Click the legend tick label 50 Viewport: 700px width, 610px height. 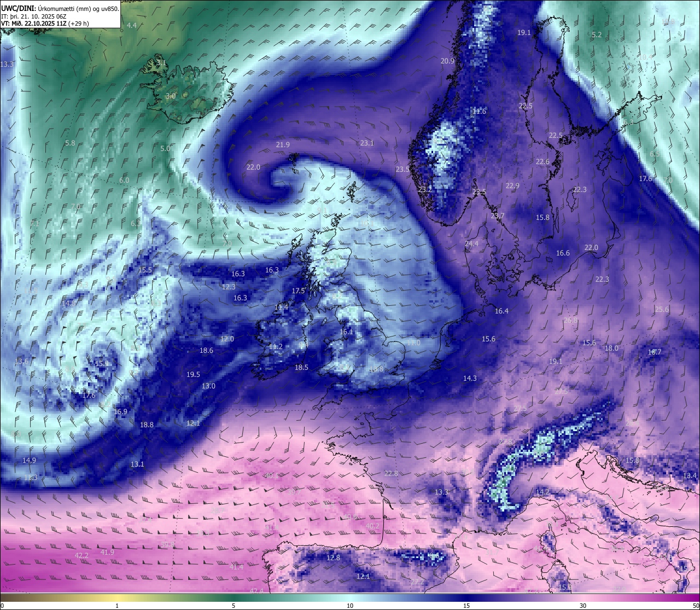695,606
